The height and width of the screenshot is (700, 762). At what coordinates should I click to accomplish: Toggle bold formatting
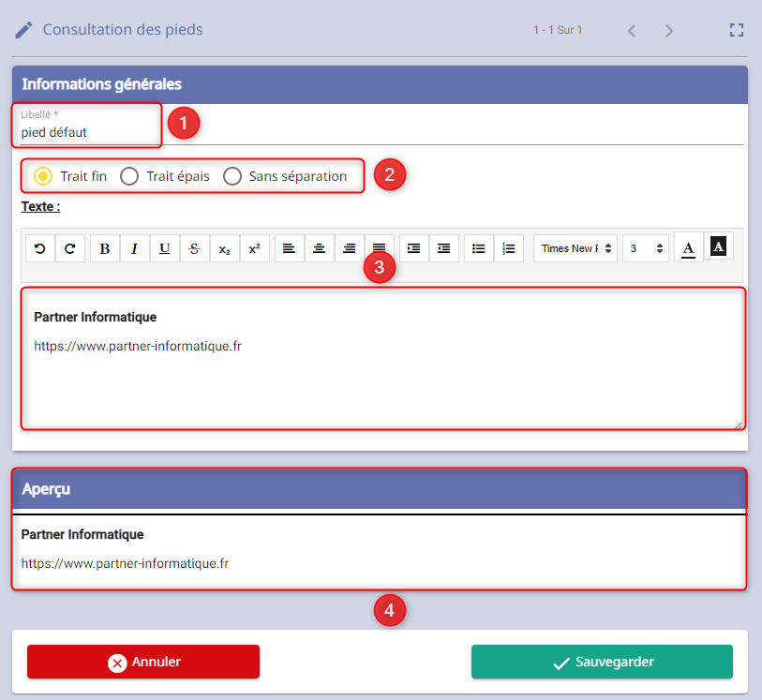point(104,248)
